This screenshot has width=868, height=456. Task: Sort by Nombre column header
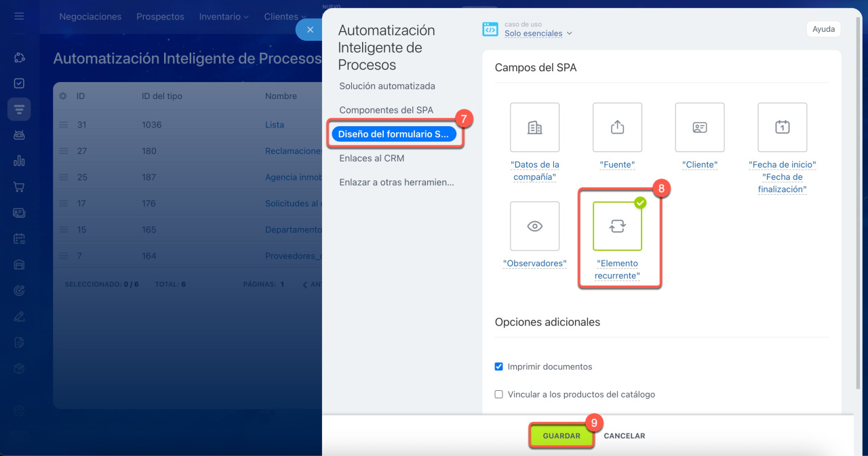pyautogui.click(x=281, y=96)
